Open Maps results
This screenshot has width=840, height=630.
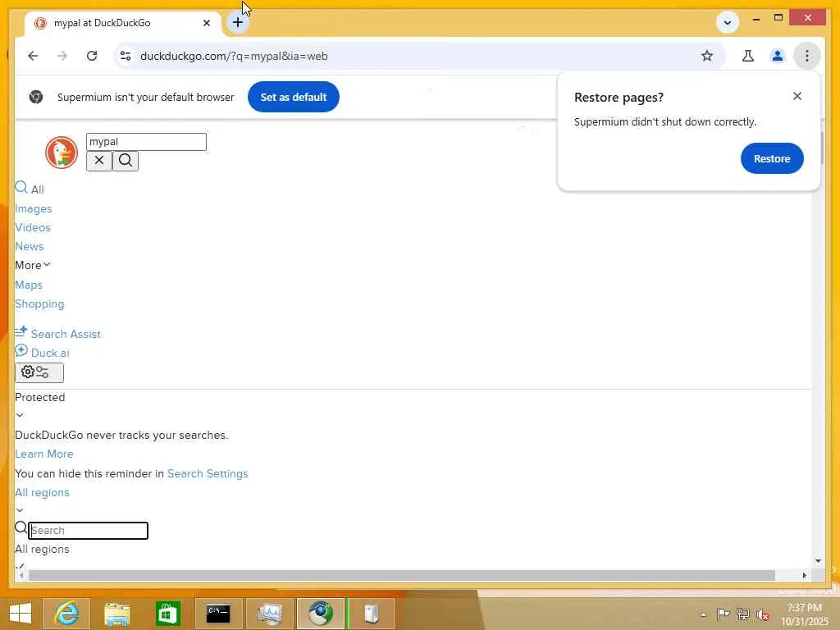(x=29, y=285)
